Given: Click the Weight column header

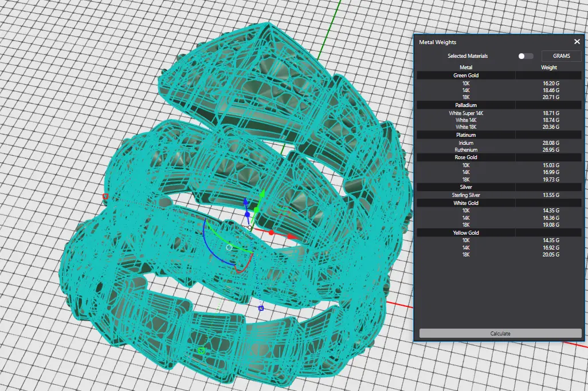Looking at the screenshot, I should pyautogui.click(x=548, y=68).
